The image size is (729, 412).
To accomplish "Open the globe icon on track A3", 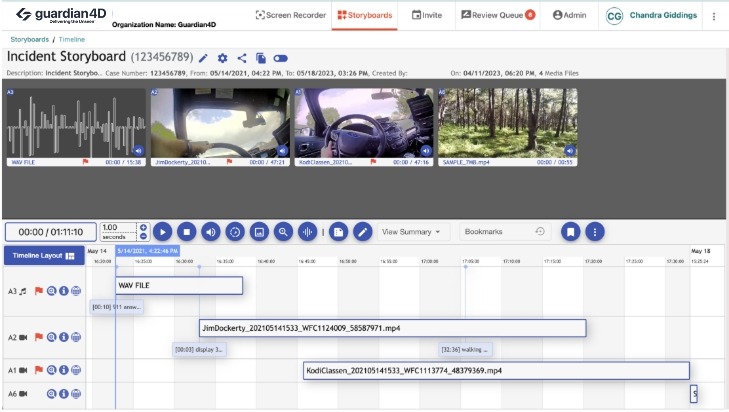I will (76, 291).
